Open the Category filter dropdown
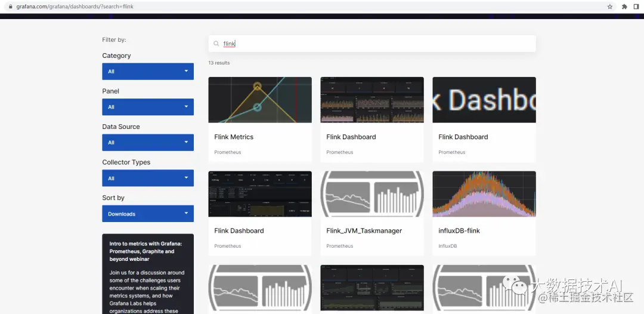The image size is (644, 314). point(148,72)
